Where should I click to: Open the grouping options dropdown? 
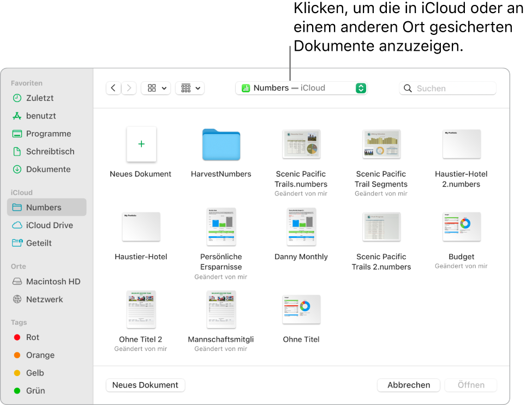[x=190, y=88]
